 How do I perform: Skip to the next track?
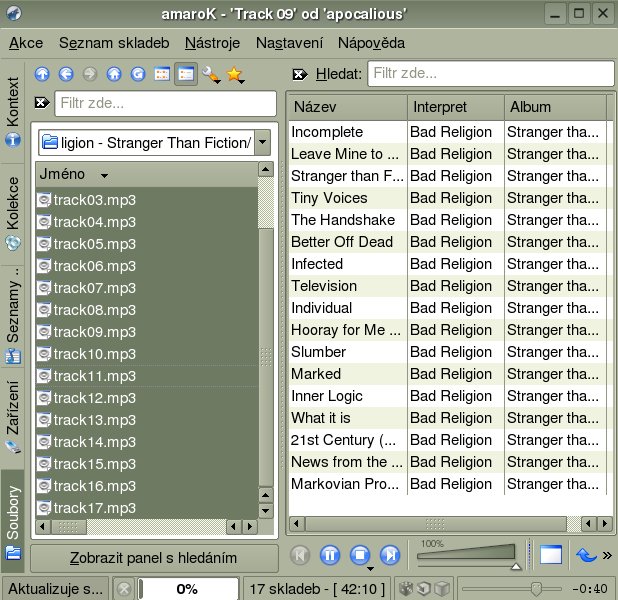[390, 555]
